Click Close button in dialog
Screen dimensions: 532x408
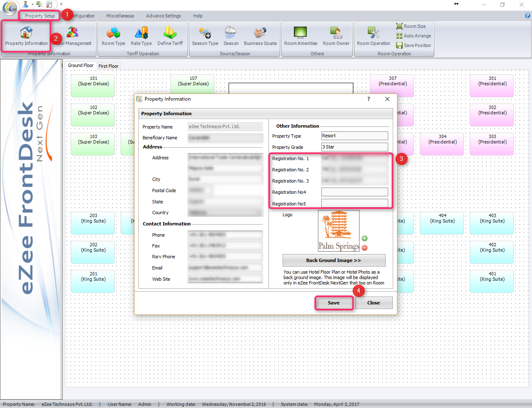tap(374, 303)
